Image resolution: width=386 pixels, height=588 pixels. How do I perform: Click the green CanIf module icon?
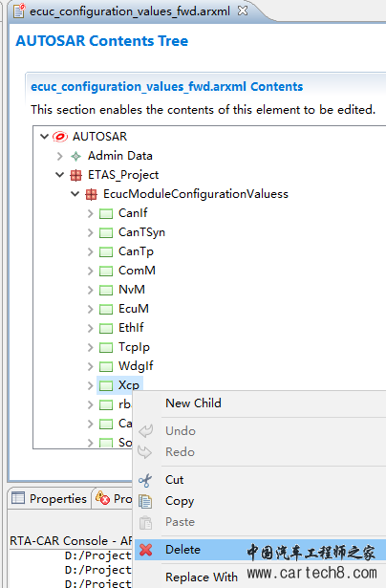pyautogui.click(x=106, y=214)
